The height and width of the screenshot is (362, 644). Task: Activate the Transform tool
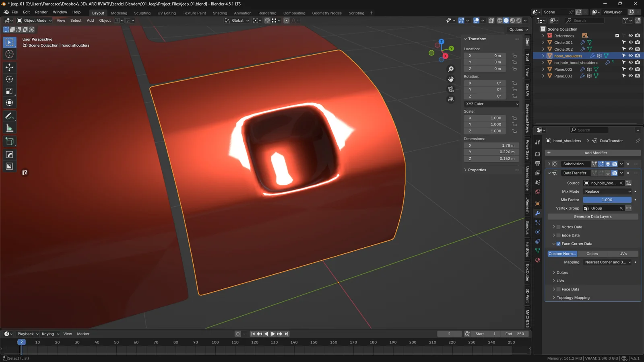[10, 103]
